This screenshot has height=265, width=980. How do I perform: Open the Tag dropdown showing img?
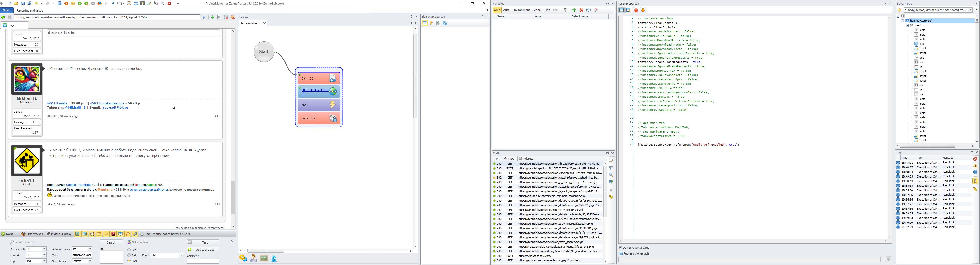[x=45, y=261]
